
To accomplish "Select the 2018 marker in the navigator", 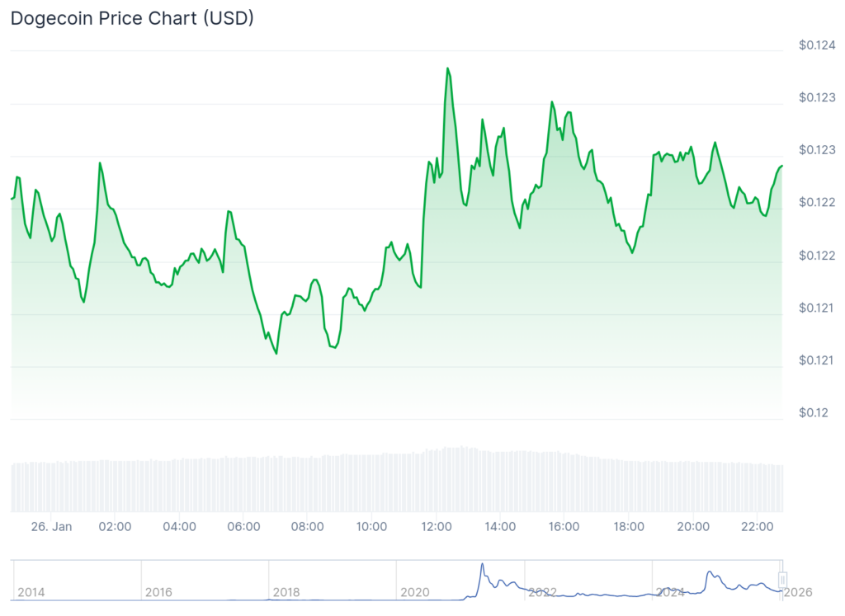I will pyautogui.click(x=286, y=592).
